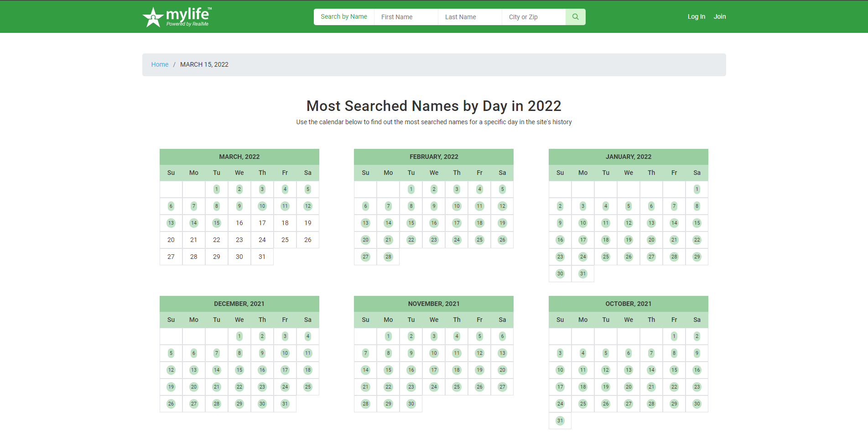Select March 1 in March 2022 calendar

coord(217,189)
